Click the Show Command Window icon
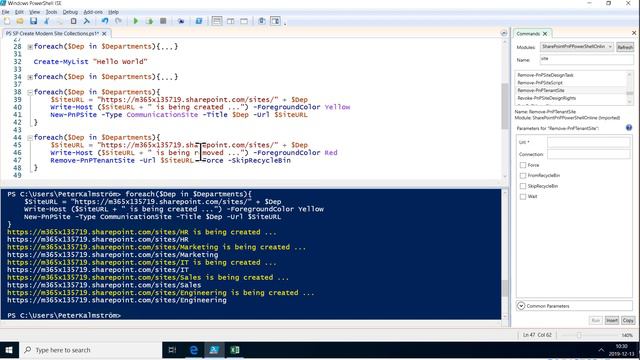This screenshot has width=640, height=360. [x=262, y=21]
